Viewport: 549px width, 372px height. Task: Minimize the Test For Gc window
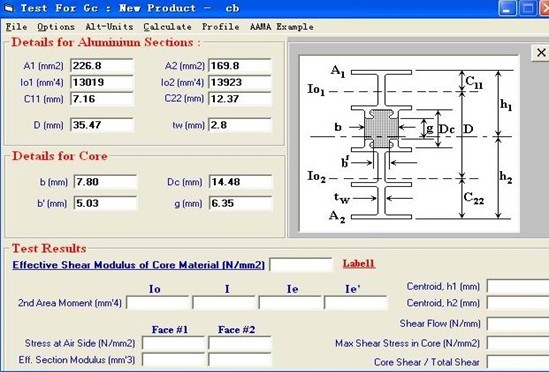pyautogui.click(x=507, y=8)
